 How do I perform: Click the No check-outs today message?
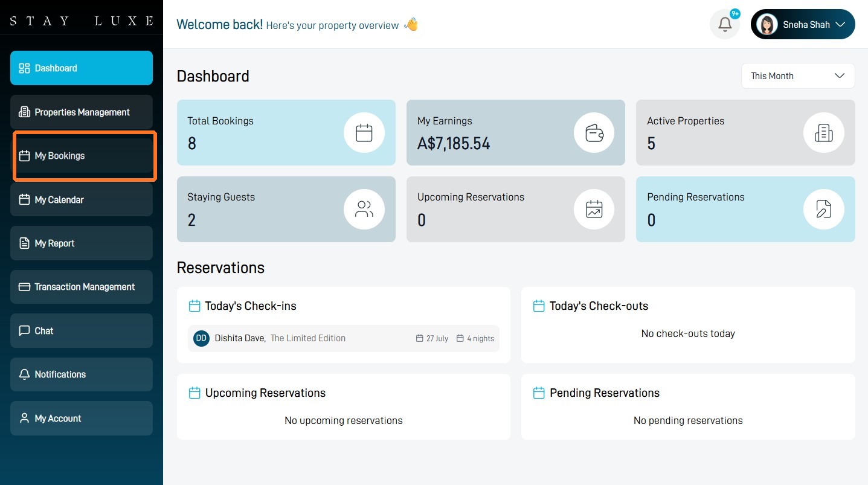click(688, 333)
